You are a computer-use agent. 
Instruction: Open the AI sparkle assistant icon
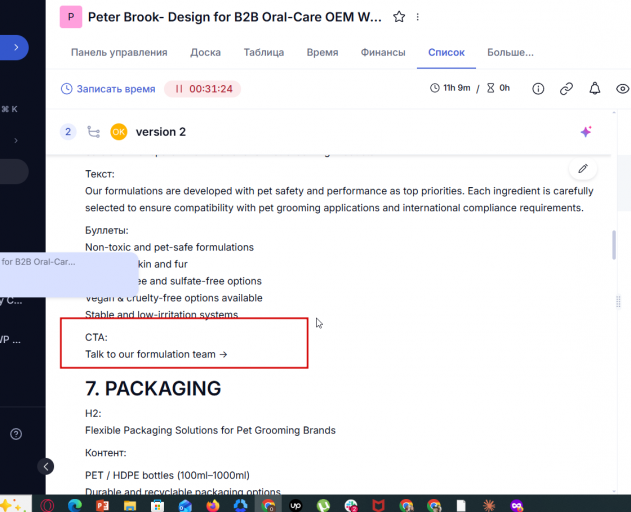click(x=586, y=132)
